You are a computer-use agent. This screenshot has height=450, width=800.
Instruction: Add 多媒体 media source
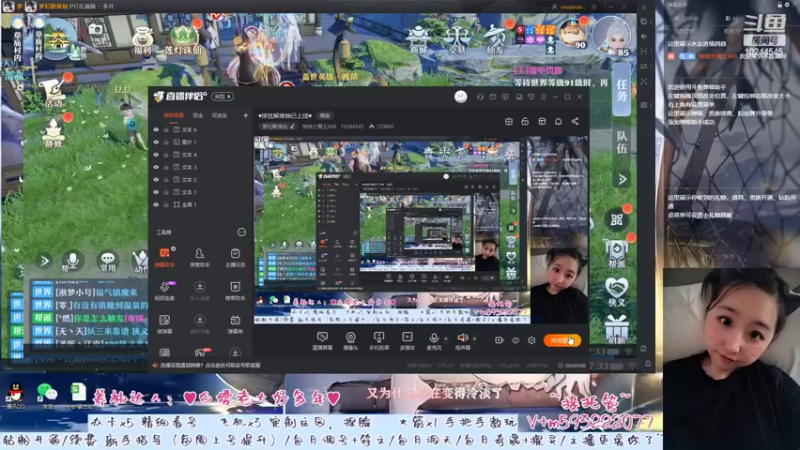[407, 341]
